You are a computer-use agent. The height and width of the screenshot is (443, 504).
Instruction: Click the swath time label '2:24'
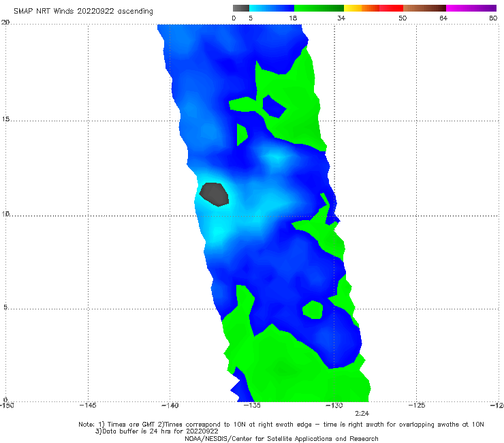(x=362, y=414)
